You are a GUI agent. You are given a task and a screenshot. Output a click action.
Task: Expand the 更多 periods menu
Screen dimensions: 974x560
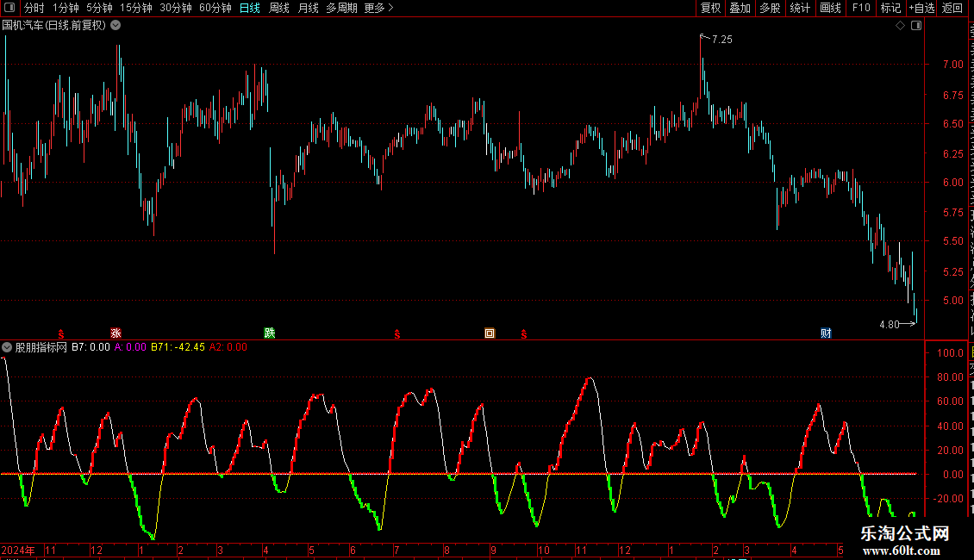point(378,8)
